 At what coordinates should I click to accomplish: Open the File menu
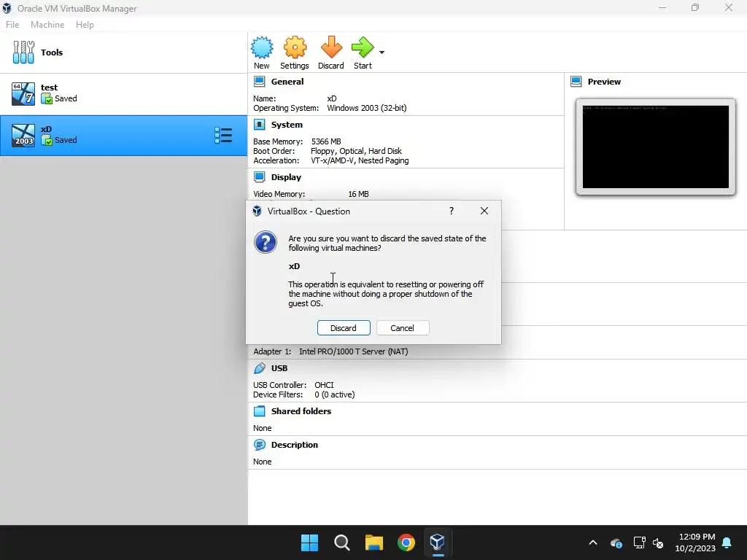point(12,25)
